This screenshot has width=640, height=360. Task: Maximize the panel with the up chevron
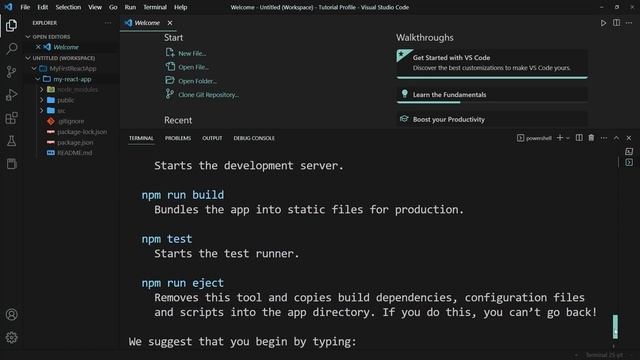(x=616, y=138)
